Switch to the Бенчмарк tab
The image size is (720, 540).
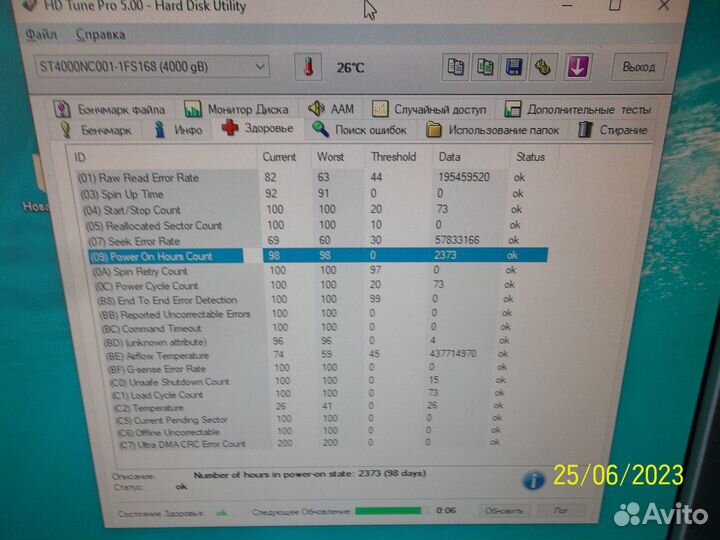coord(96,130)
